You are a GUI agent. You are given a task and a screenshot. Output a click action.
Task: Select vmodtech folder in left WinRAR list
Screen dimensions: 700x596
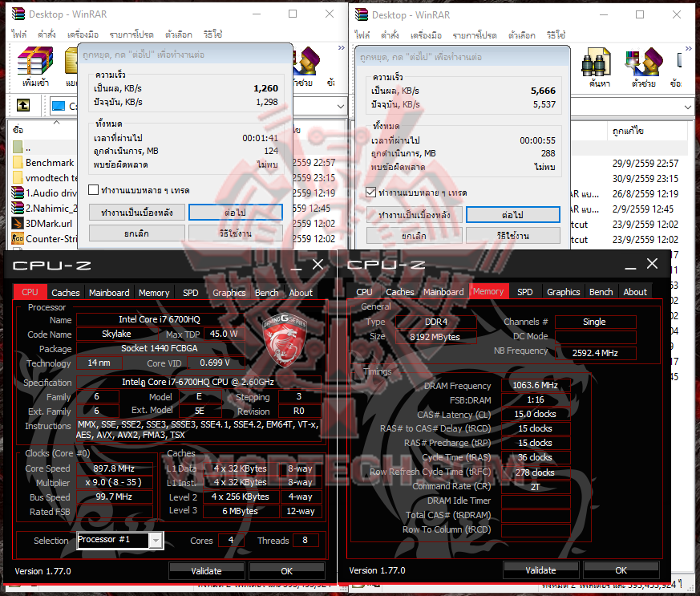45,178
